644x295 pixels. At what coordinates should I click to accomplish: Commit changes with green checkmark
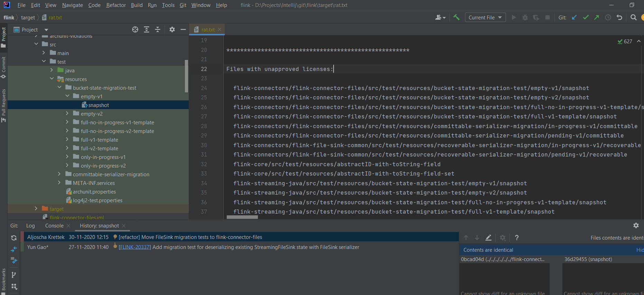click(x=586, y=17)
